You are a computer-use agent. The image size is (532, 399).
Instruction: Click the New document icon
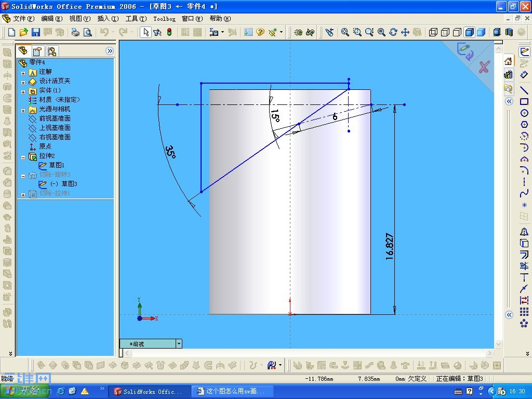point(11,32)
